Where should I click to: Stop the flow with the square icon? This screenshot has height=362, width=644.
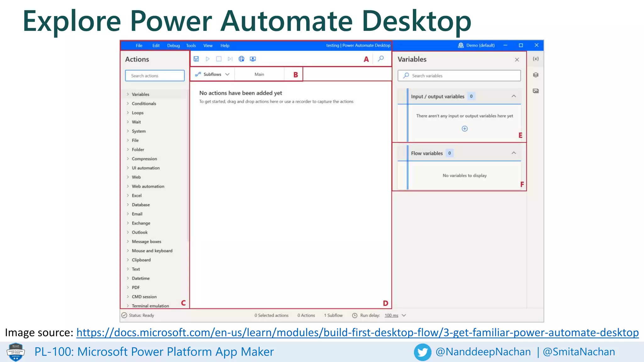219,59
